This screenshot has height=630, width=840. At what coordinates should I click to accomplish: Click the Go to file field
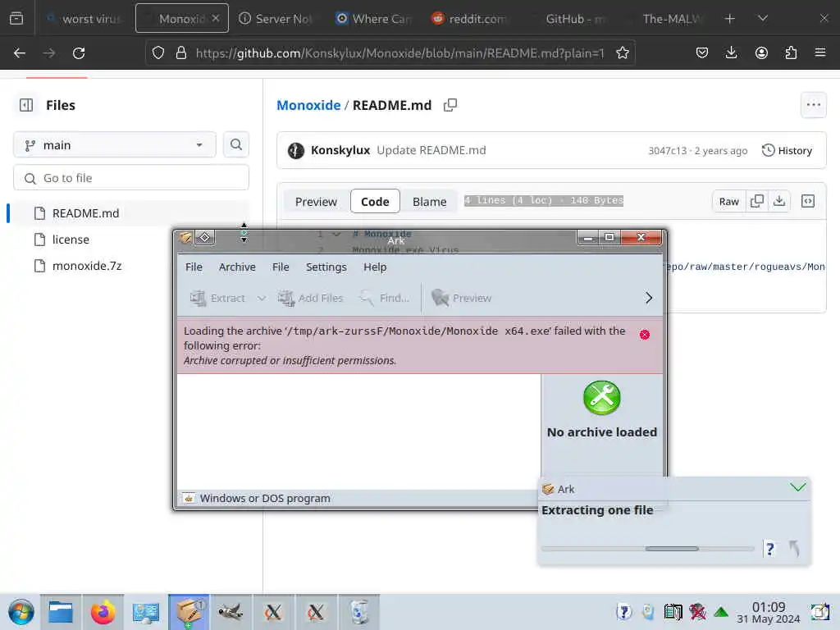[x=131, y=178]
